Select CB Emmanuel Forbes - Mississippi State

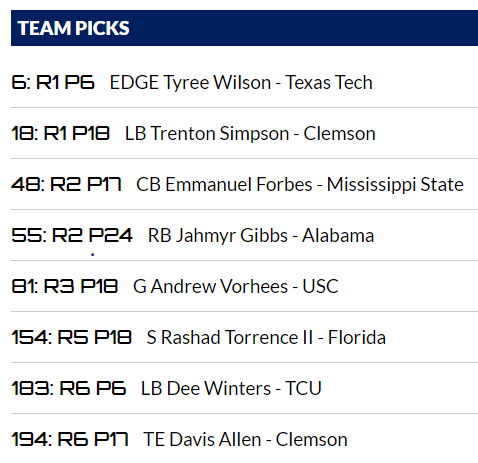pos(300,184)
